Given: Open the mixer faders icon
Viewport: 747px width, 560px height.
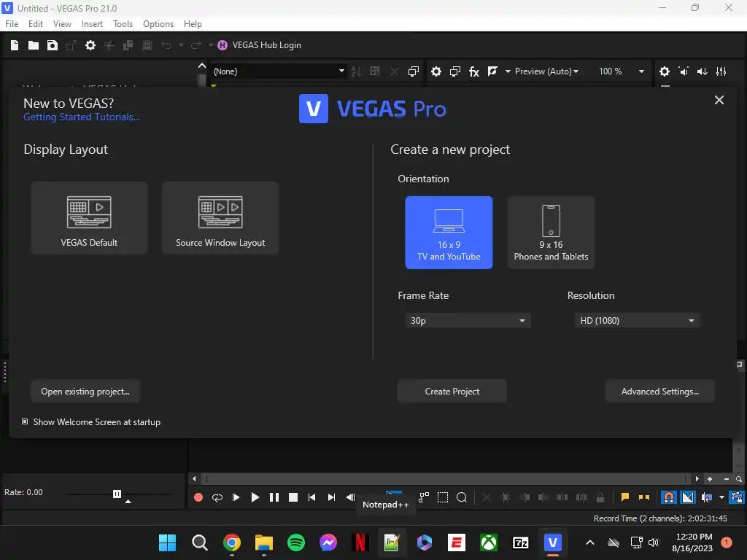Looking at the screenshot, I should pyautogui.click(x=721, y=71).
